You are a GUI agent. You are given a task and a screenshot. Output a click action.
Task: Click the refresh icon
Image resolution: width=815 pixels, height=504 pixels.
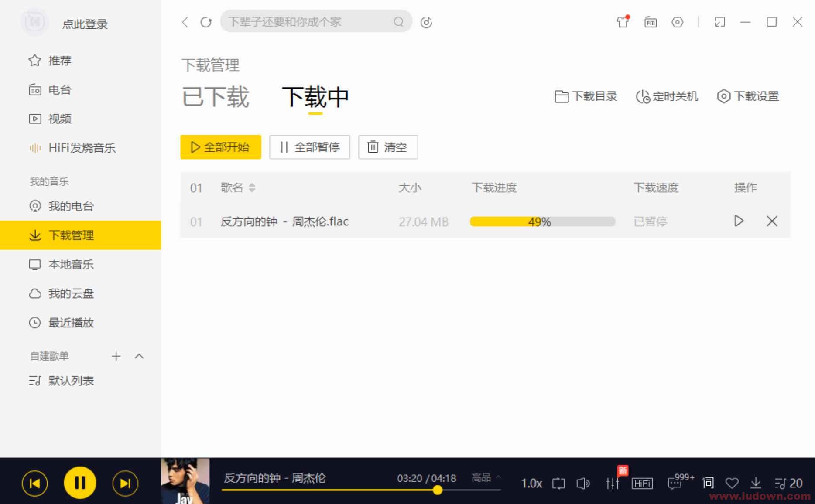tap(206, 22)
